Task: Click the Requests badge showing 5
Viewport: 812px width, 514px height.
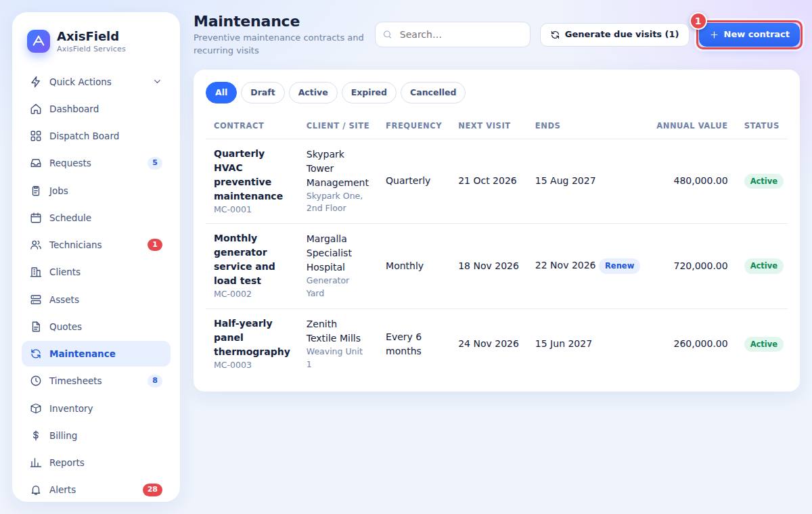Action: 155,163
